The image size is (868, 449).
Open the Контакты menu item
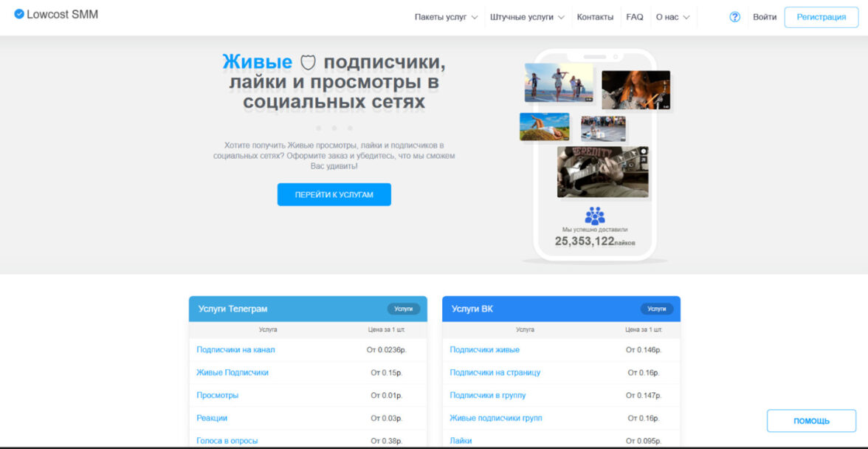(595, 17)
